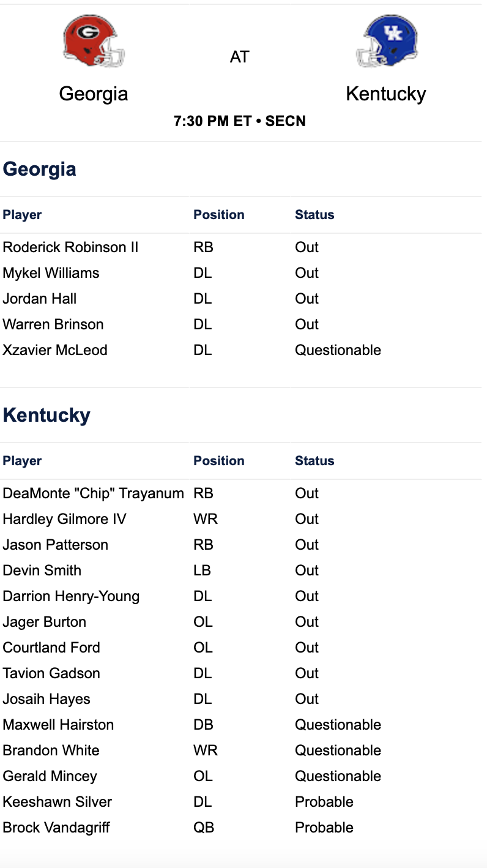Click Darrion Henry-Young player name
The image size is (487, 868).
click(71, 596)
